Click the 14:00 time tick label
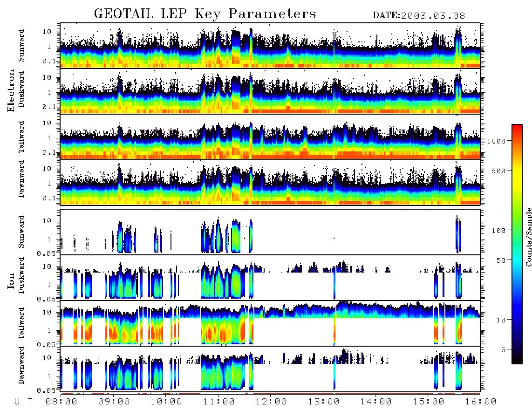The image size is (532, 410). tap(376, 402)
